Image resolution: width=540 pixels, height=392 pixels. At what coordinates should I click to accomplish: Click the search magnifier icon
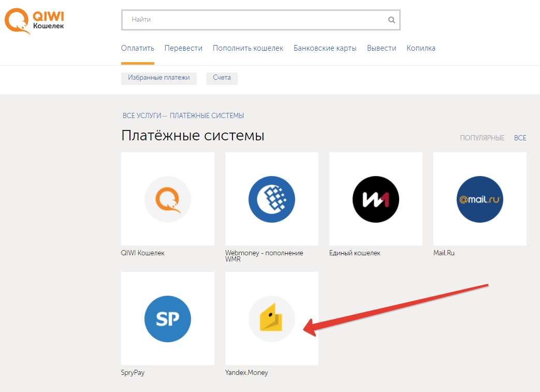click(x=391, y=20)
